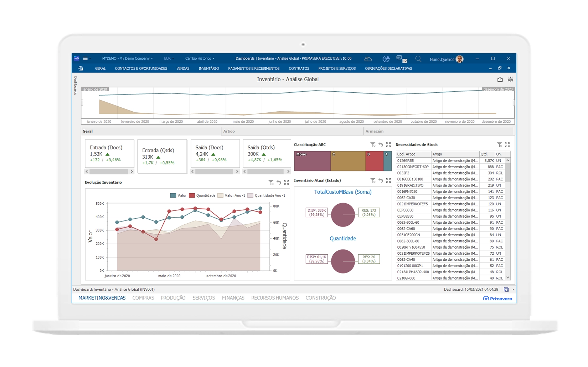Open the hamburger main menu

[85, 58]
